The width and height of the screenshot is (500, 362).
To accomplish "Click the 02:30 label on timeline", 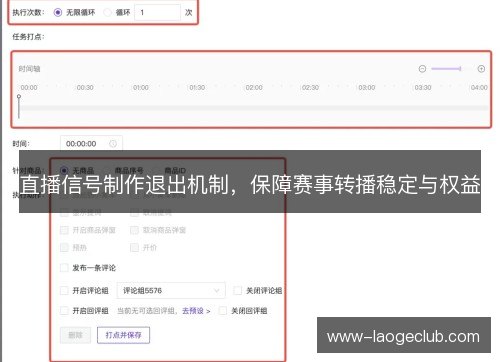I will pyautogui.click(x=310, y=88).
